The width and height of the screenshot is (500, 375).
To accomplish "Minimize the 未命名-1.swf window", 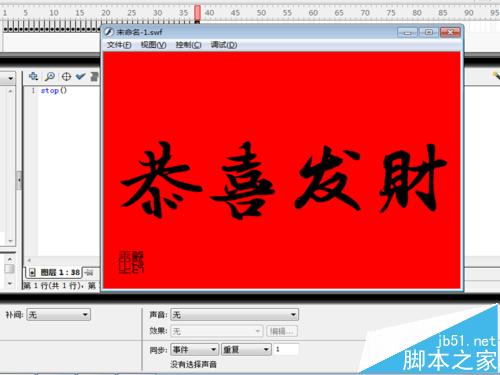I will (407, 32).
